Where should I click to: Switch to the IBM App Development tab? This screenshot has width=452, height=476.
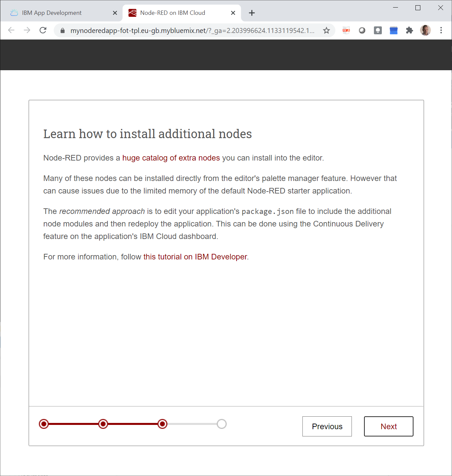[63, 13]
